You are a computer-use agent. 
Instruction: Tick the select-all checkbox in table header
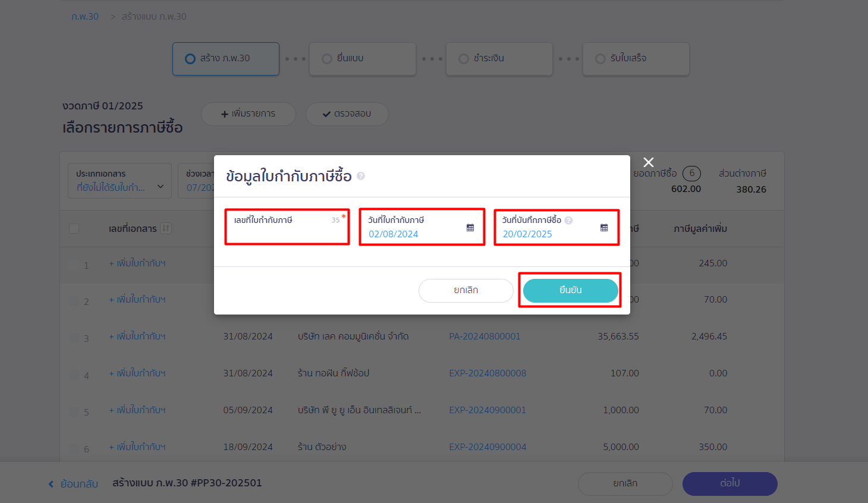73,228
